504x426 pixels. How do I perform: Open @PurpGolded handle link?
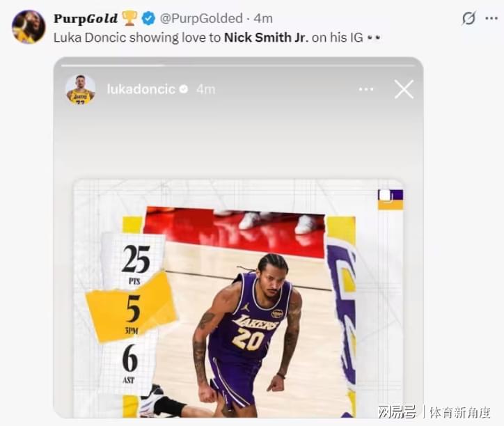(201, 18)
